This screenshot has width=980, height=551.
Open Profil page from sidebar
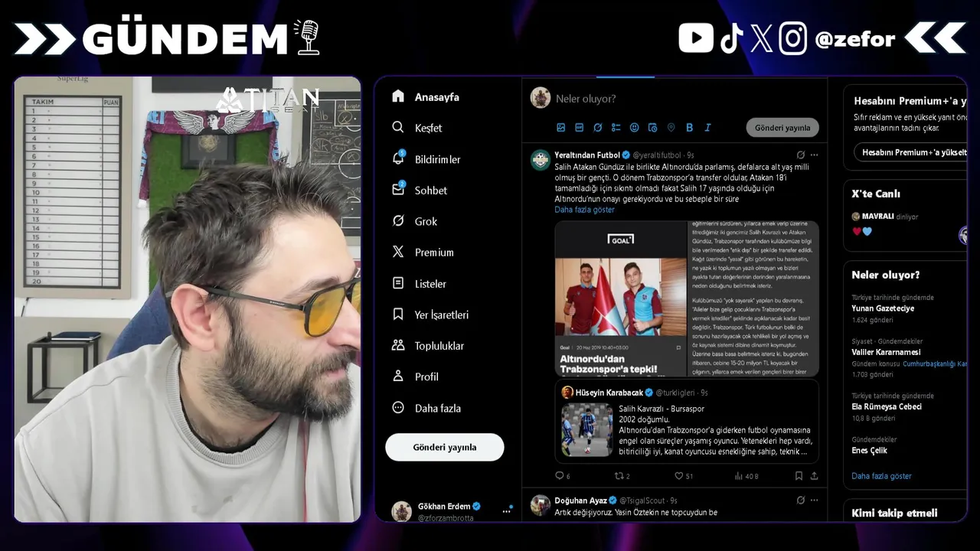pyautogui.click(x=414, y=377)
